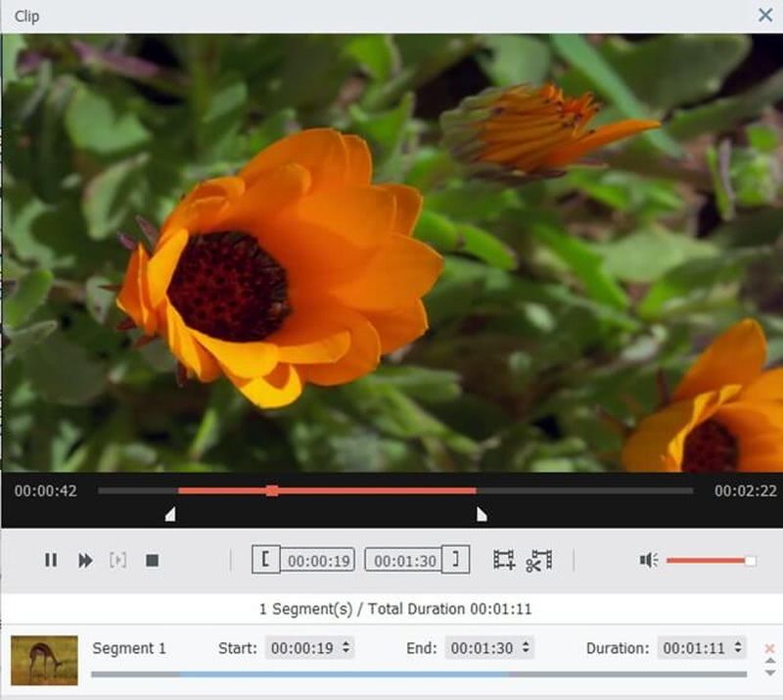This screenshot has width=783, height=700.
Task: Click the fast forward button
Action: pyautogui.click(x=85, y=560)
